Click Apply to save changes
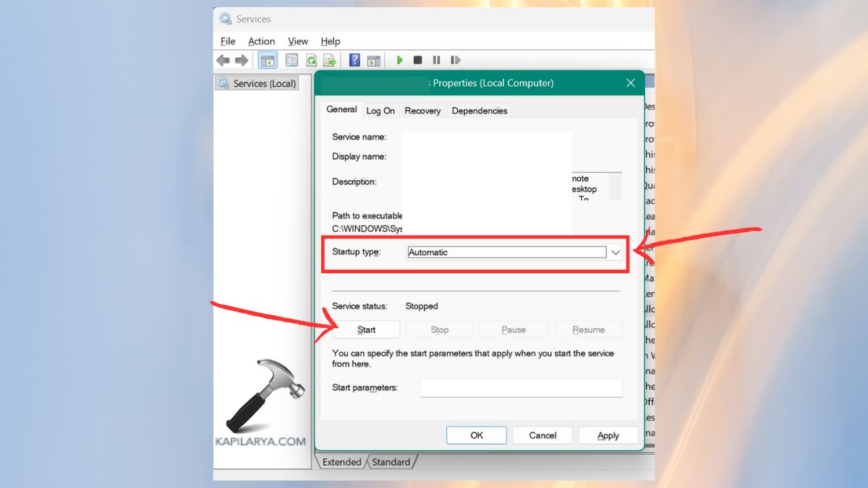Viewport: 868px width, 488px height. (x=608, y=435)
